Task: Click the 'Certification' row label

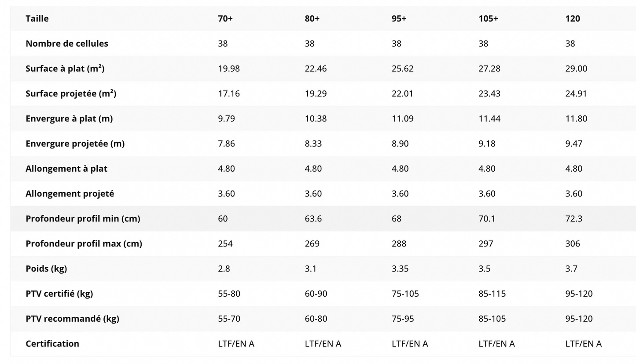Action: tap(52, 344)
